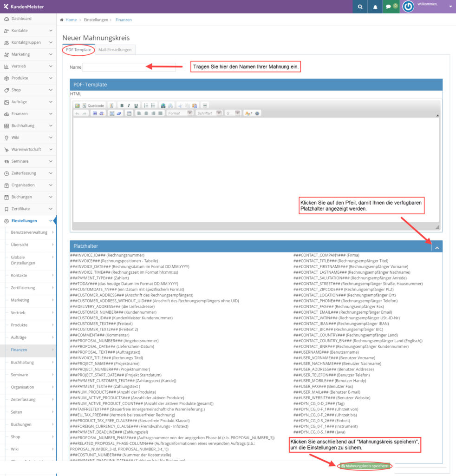Select the PDF-Template tab
The image size is (456, 476).
pos(78,50)
